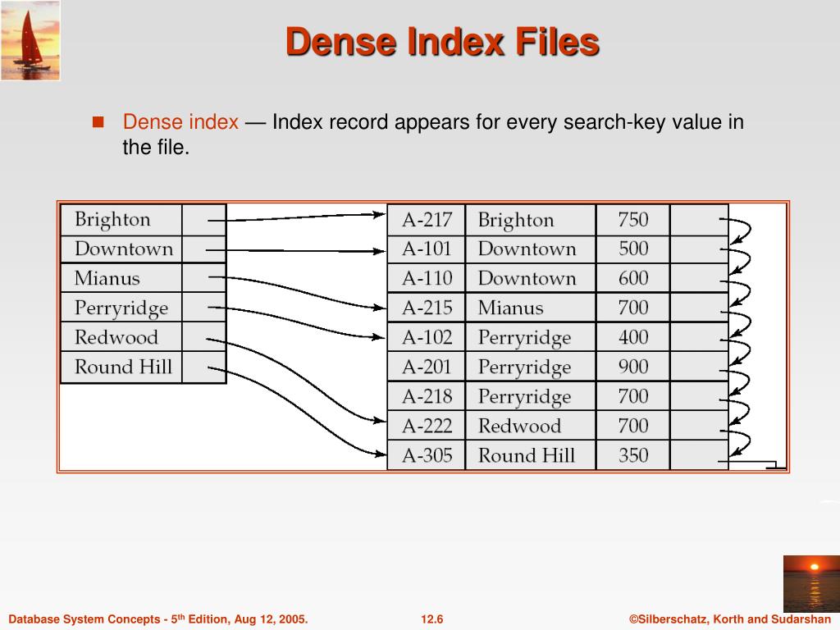Click account number 'A-110'
840x630 pixels.
(x=427, y=279)
